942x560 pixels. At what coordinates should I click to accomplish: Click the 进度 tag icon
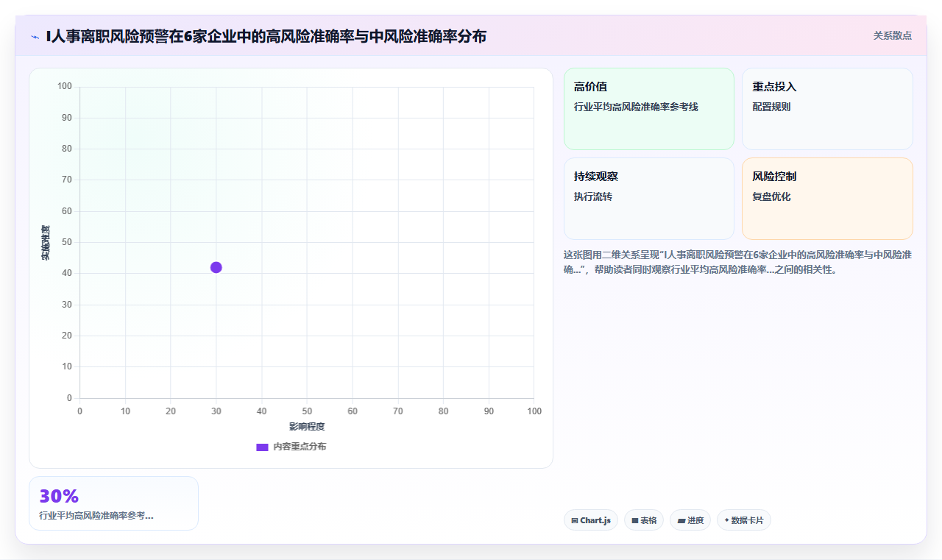681,520
